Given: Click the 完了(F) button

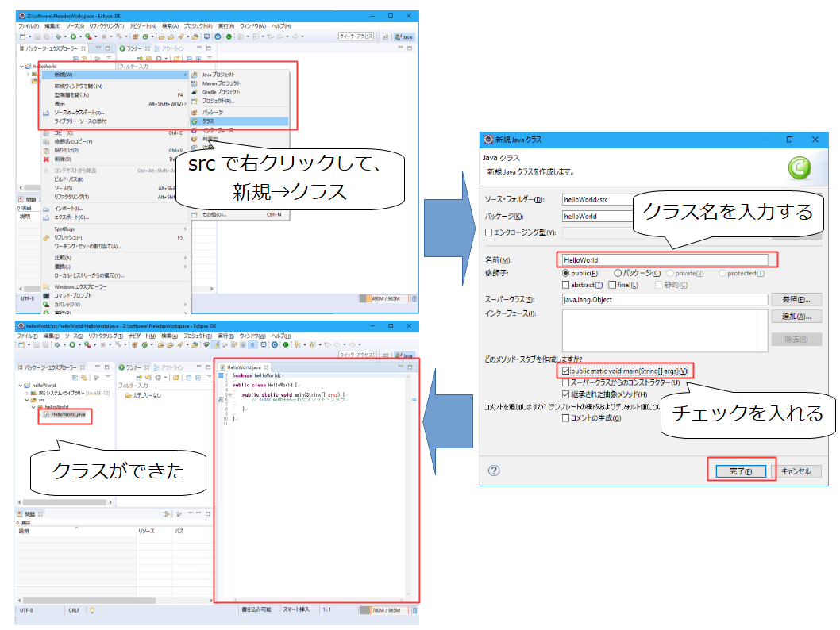Looking at the screenshot, I should [x=741, y=471].
